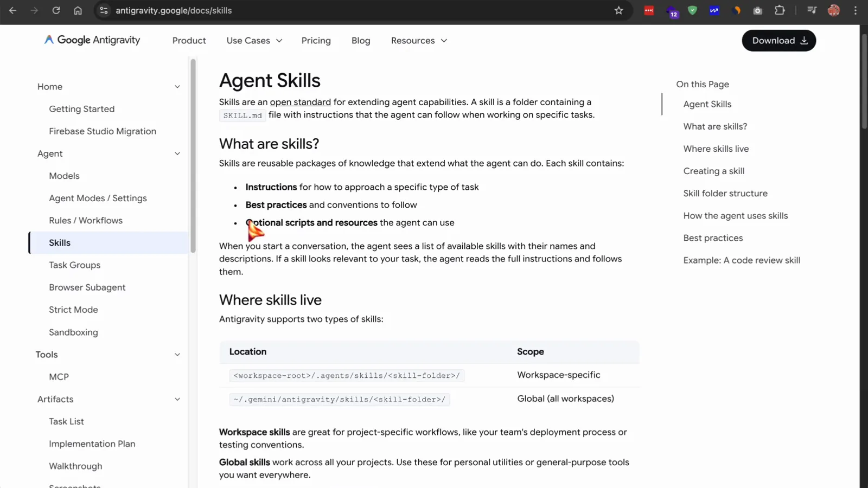
Task: Open the extension with badge 12
Action: click(x=672, y=11)
